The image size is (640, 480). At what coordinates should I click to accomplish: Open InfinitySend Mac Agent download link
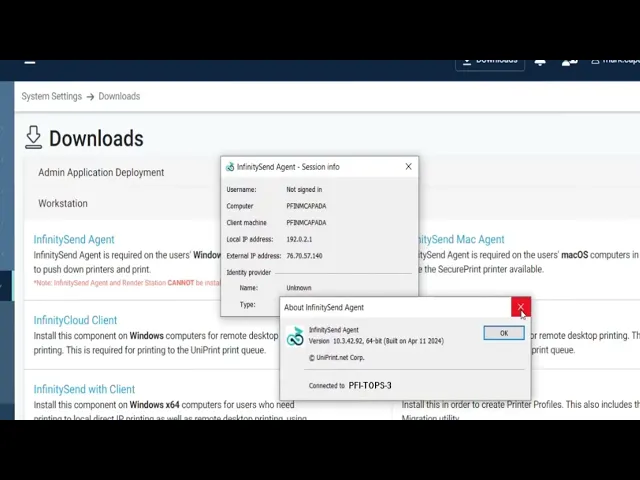point(461,239)
